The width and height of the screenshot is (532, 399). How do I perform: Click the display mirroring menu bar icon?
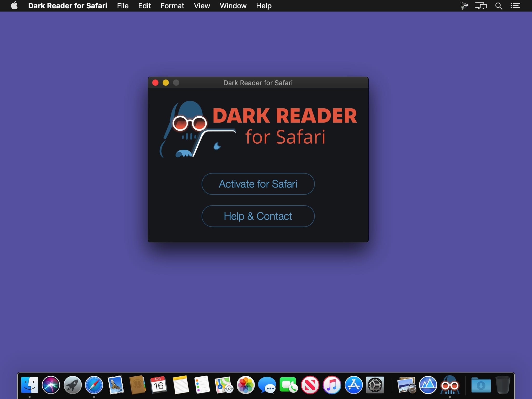click(481, 6)
